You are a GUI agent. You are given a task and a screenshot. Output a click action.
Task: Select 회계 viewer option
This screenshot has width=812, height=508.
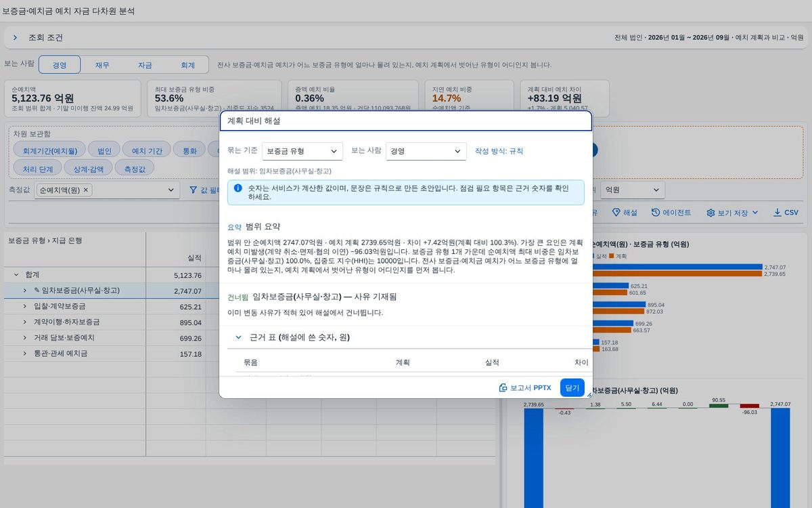pos(187,65)
